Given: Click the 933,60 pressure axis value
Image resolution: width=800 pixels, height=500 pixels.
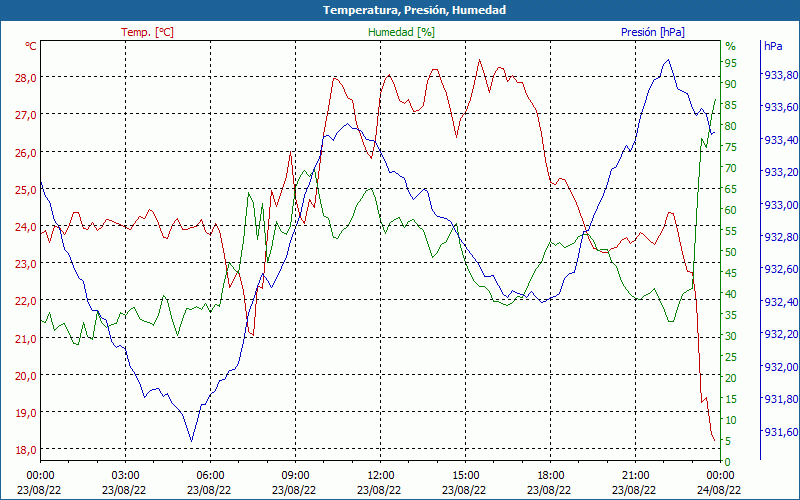Looking at the screenshot, I should pos(781,107).
